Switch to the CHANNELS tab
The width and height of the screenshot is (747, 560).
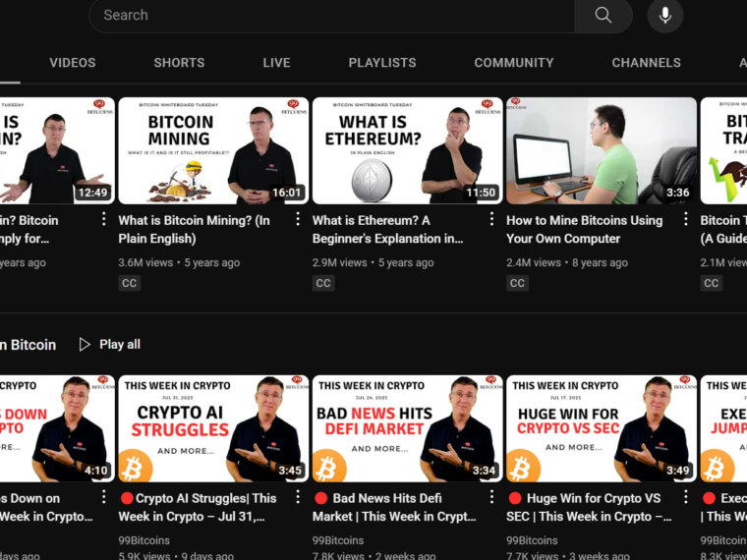point(646,62)
